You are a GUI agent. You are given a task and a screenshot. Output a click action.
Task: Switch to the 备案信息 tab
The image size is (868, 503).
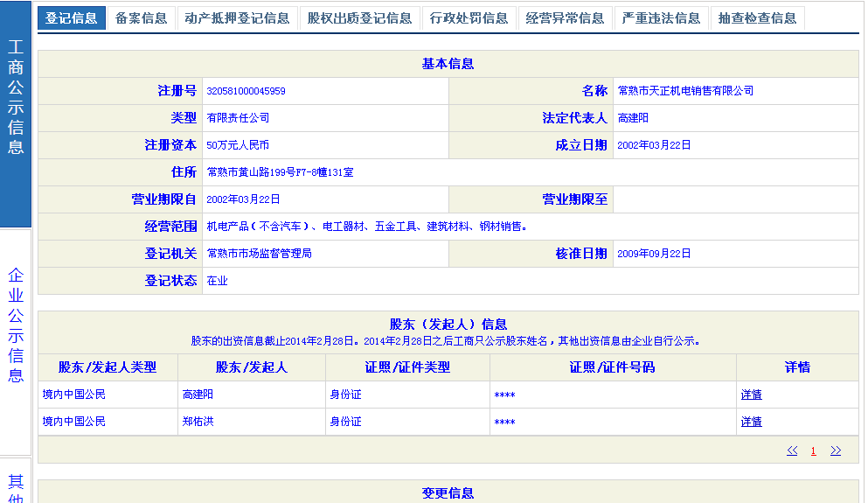141,18
